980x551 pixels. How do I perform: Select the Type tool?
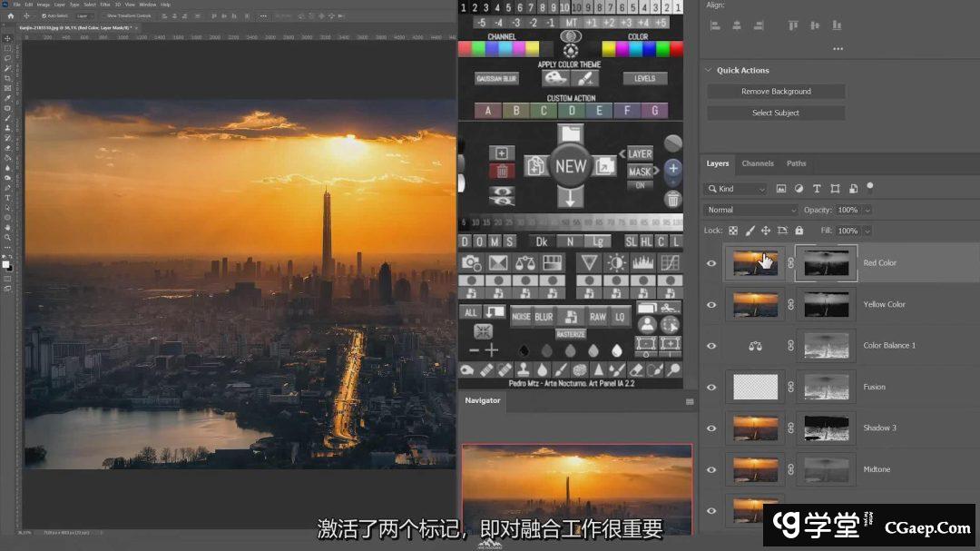pos(7,198)
